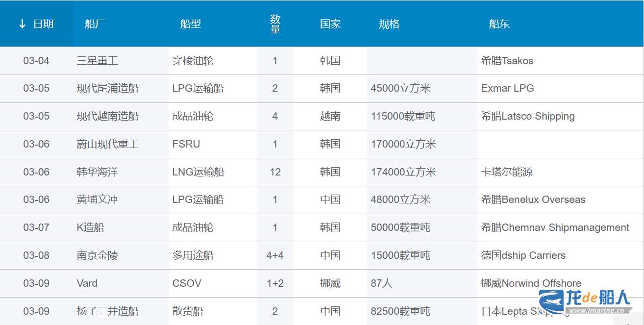Select spec 115000载重吨
Viewport: 644px width, 325px height.
(x=403, y=116)
